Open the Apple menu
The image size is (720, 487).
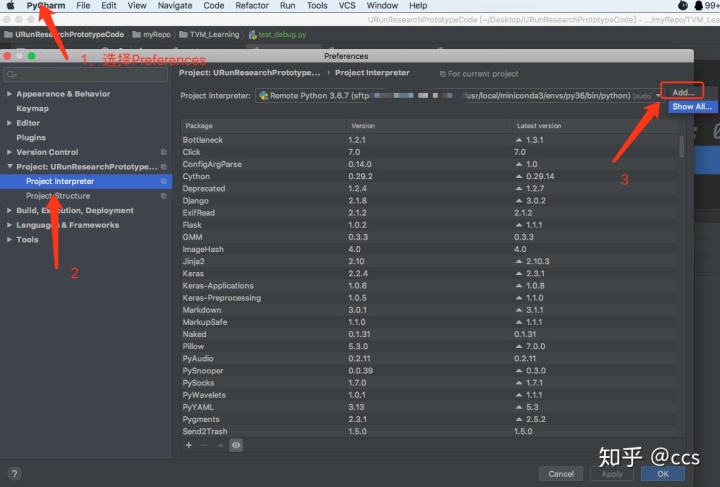coord(10,6)
